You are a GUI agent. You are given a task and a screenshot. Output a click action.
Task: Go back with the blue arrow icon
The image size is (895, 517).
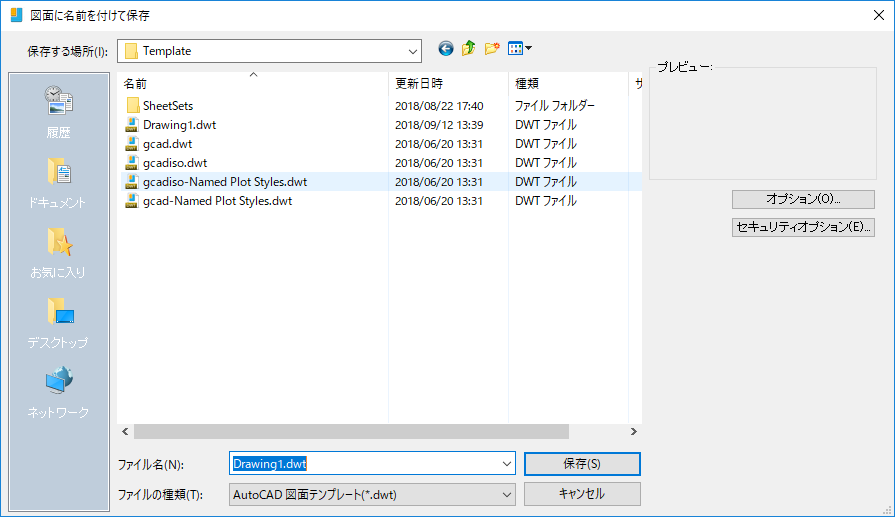tap(446, 49)
